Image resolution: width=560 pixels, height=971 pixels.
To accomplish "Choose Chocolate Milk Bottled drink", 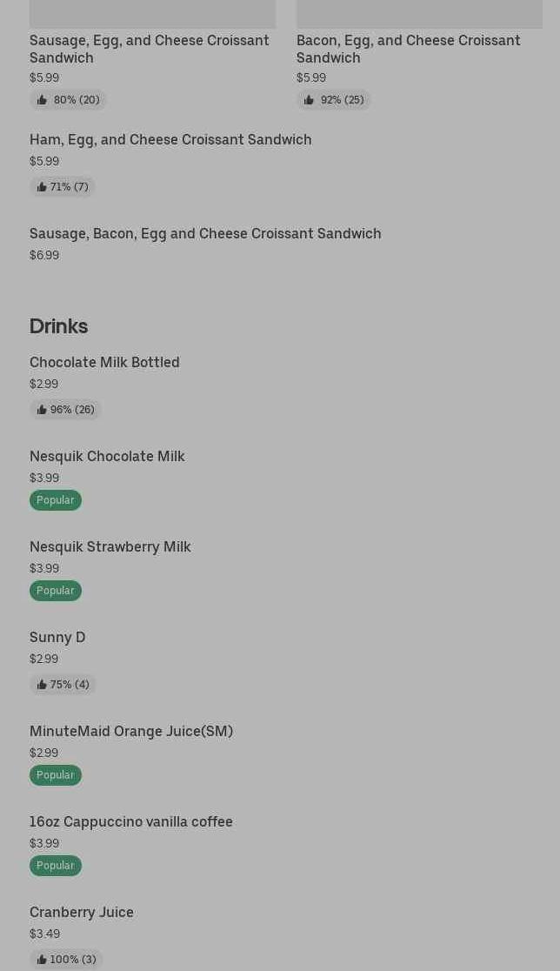I will click(104, 362).
